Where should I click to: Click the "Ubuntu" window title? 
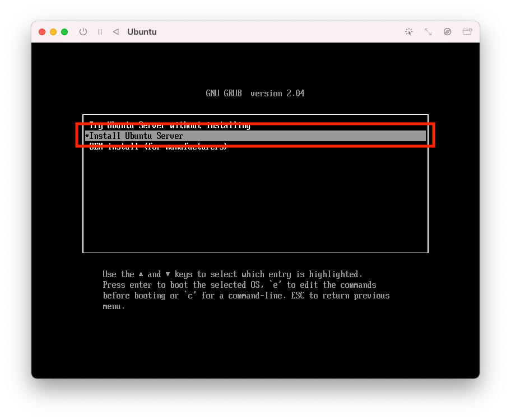[x=142, y=31]
